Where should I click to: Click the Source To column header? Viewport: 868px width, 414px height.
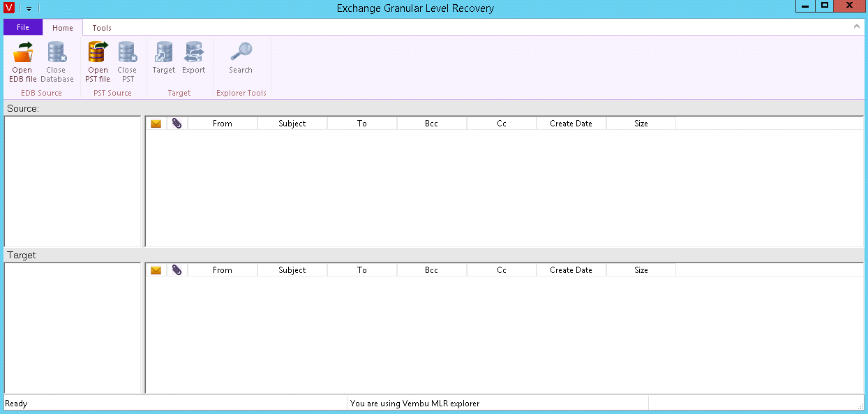click(362, 124)
